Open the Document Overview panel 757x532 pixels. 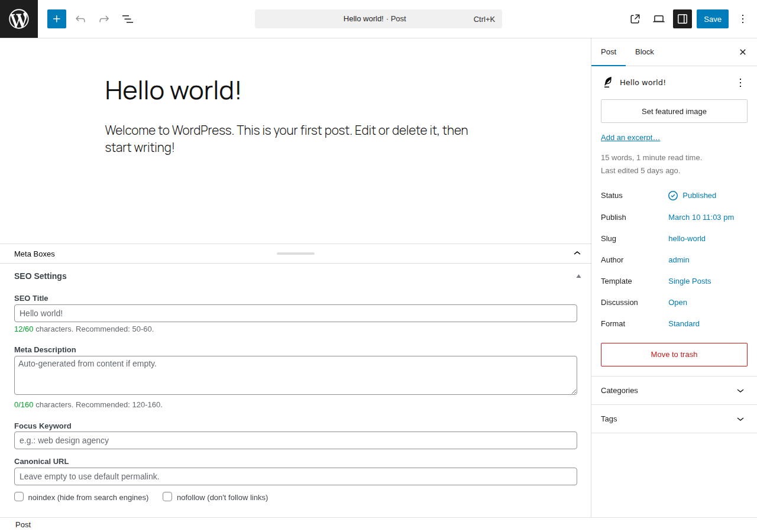pyautogui.click(x=127, y=18)
